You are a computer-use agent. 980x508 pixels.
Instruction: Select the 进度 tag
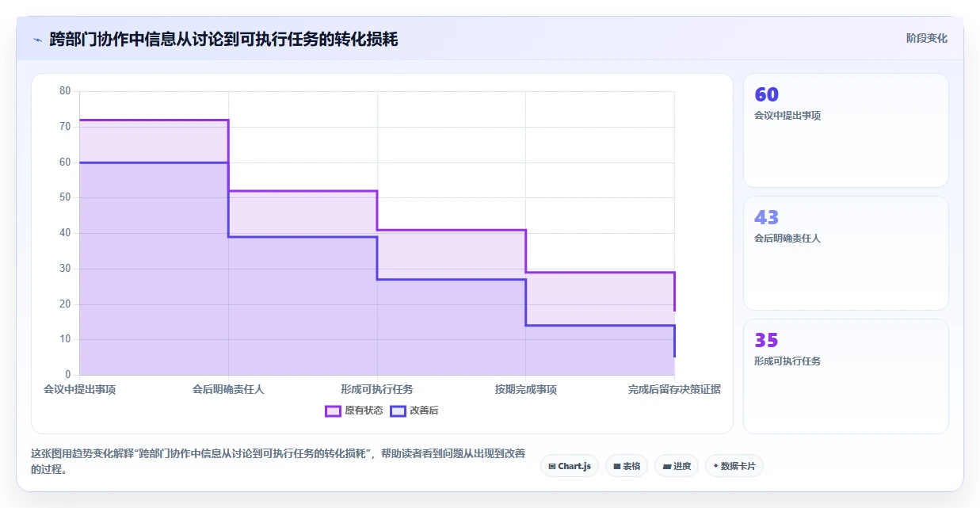(x=677, y=466)
